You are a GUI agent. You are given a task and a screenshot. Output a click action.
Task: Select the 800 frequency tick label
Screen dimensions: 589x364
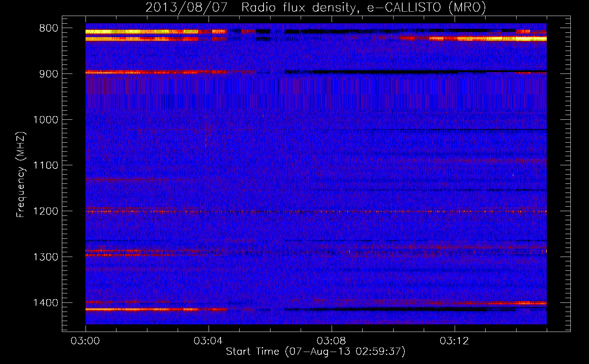click(x=49, y=28)
